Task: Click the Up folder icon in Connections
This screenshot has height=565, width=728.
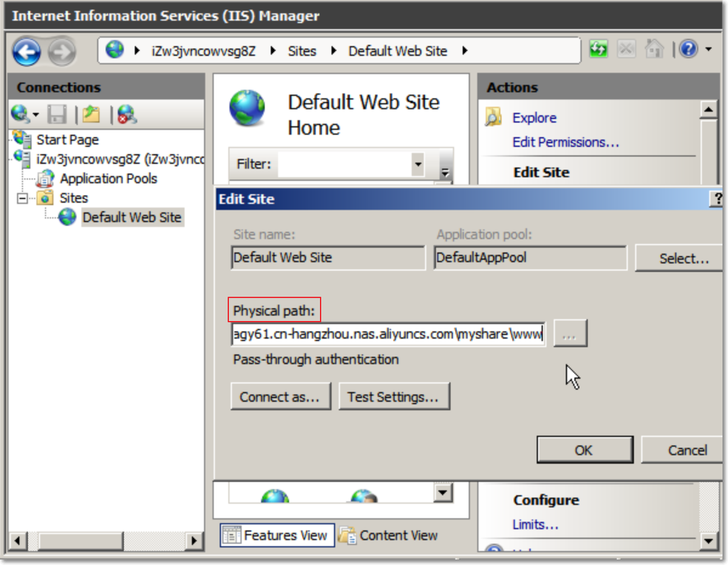Action: point(92,114)
